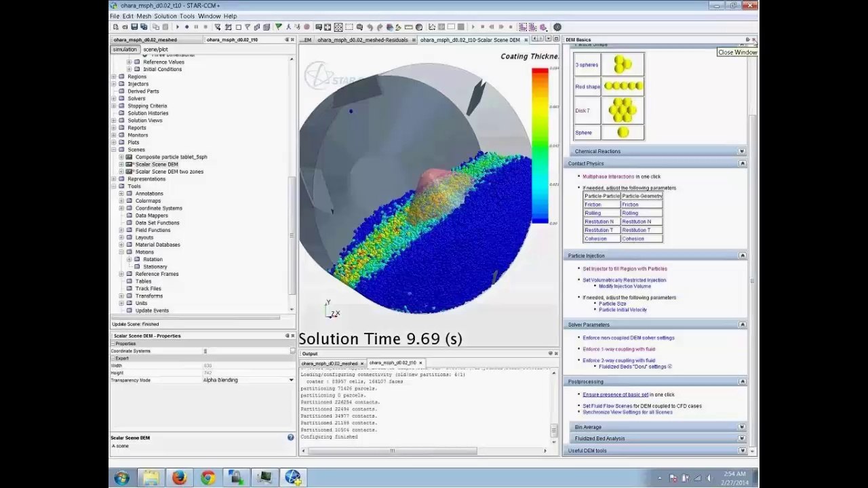Open the Solution menu
The height and width of the screenshot is (488, 868).
[165, 16]
